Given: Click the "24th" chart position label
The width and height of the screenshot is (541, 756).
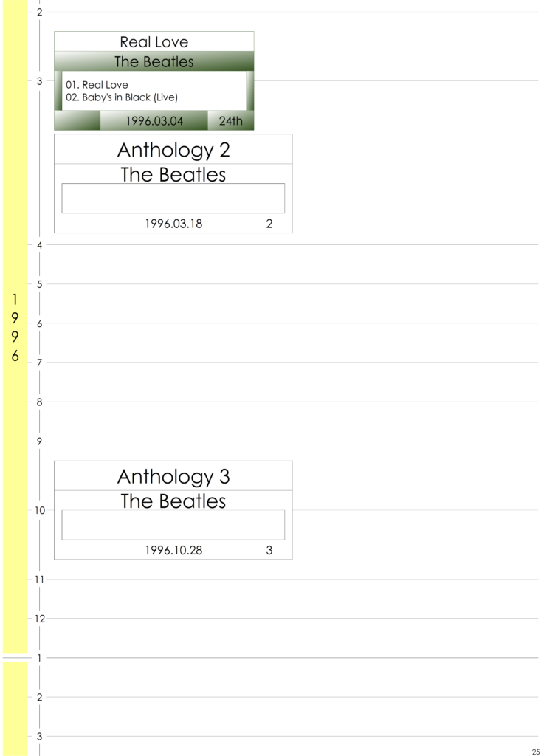Looking at the screenshot, I should pyautogui.click(x=230, y=121).
